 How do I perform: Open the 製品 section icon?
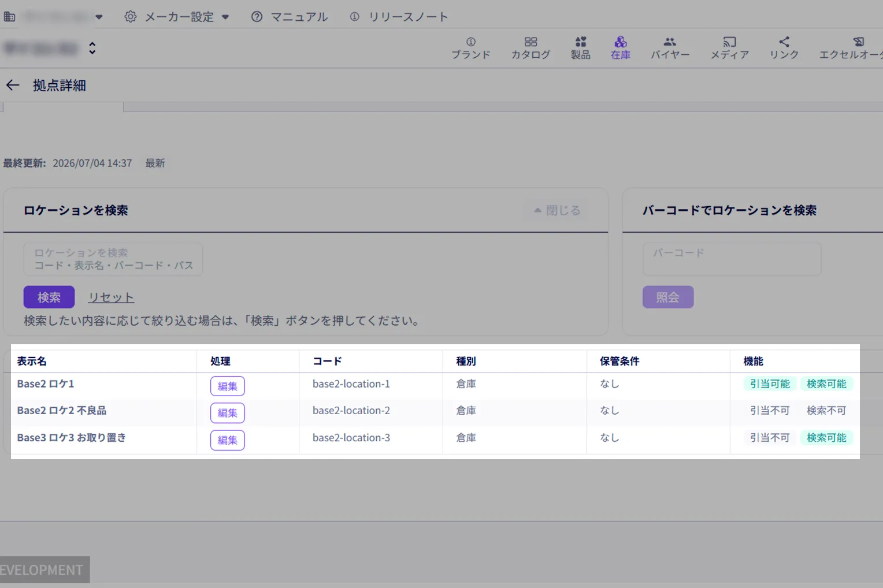[x=581, y=42]
